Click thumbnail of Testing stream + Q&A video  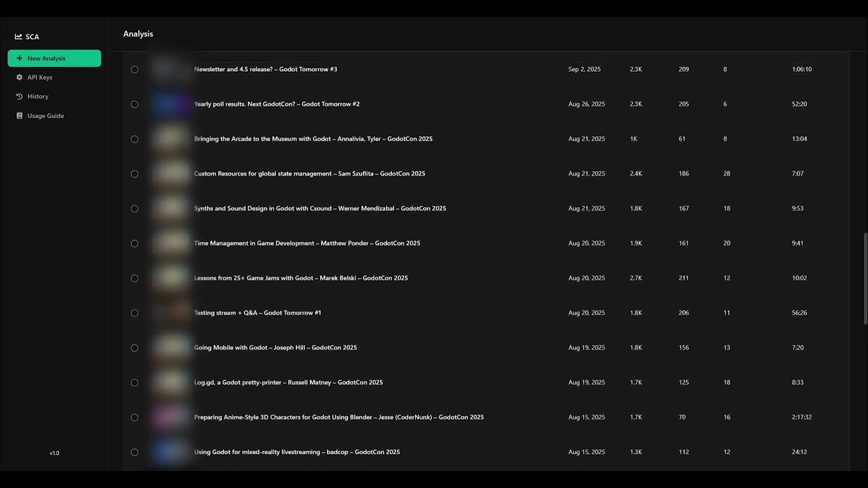tap(170, 313)
